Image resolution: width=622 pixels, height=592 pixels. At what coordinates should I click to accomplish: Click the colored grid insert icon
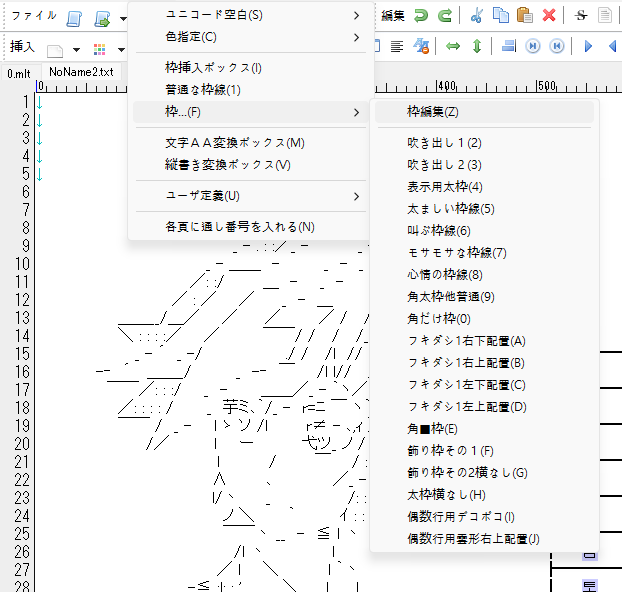coord(100,50)
